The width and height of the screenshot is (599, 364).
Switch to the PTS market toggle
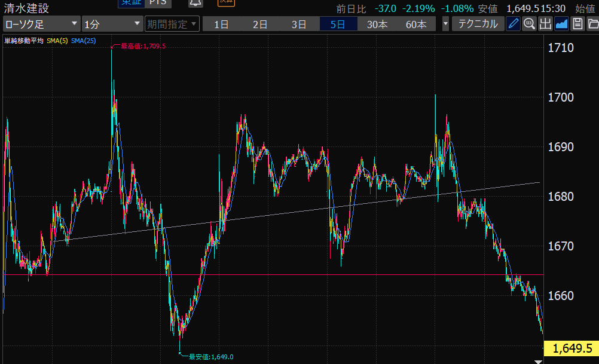(x=158, y=3)
